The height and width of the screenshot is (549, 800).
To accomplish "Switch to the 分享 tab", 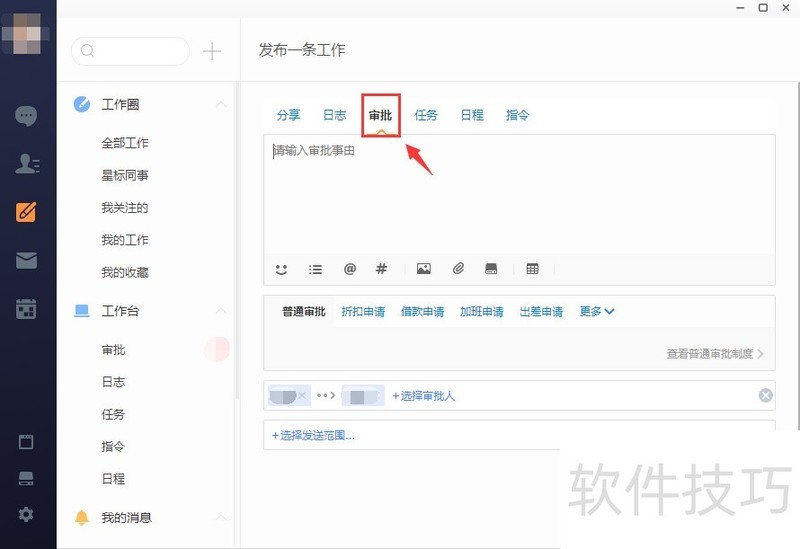I will (x=289, y=115).
